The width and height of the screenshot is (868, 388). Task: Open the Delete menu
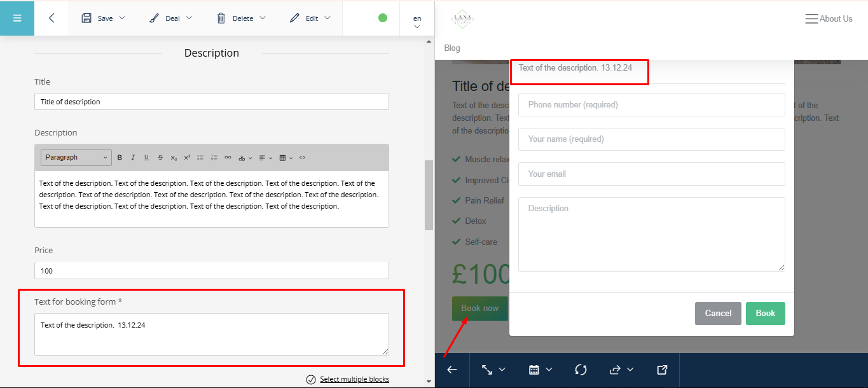241,18
